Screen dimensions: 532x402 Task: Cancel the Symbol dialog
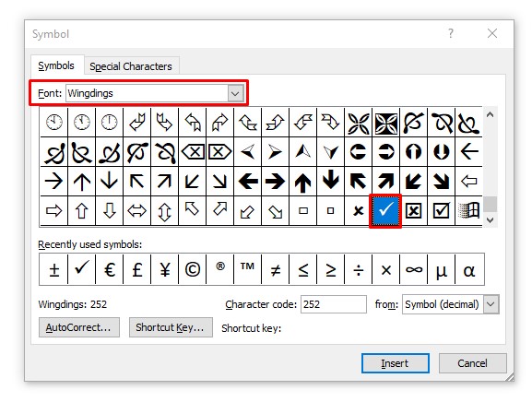point(472,363)
